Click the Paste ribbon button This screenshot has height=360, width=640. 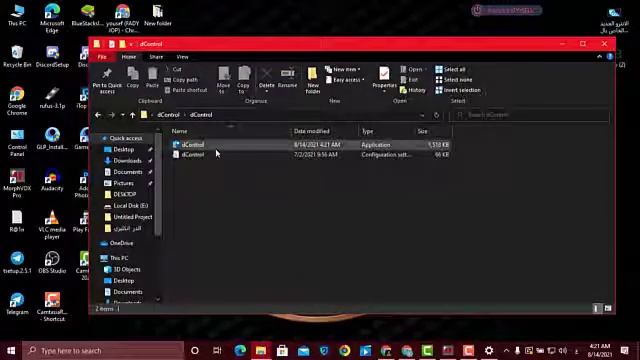[x=152, y=77]
